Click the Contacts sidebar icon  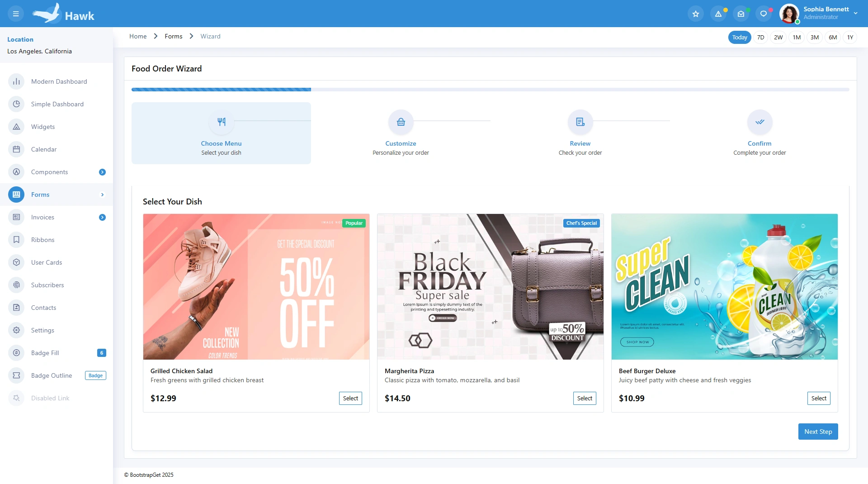click(16, 308)
